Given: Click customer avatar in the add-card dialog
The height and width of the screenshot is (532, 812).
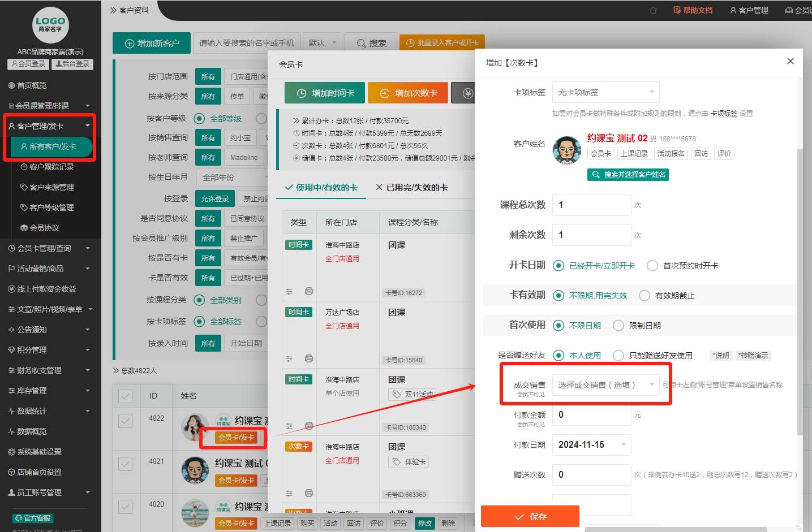Looking at the screenshot, I should [566, 150].
